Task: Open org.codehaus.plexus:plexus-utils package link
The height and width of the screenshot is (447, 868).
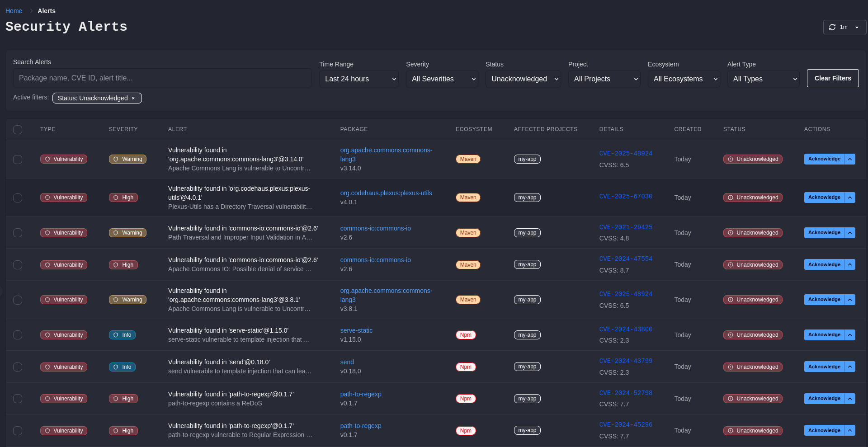Action: [x=386, y=193]
